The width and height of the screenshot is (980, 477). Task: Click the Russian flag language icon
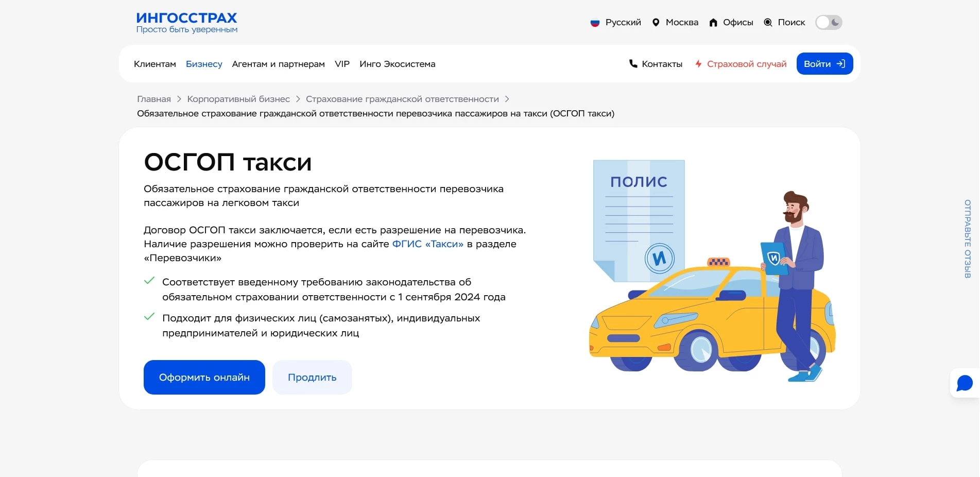(x=595, y=22)
